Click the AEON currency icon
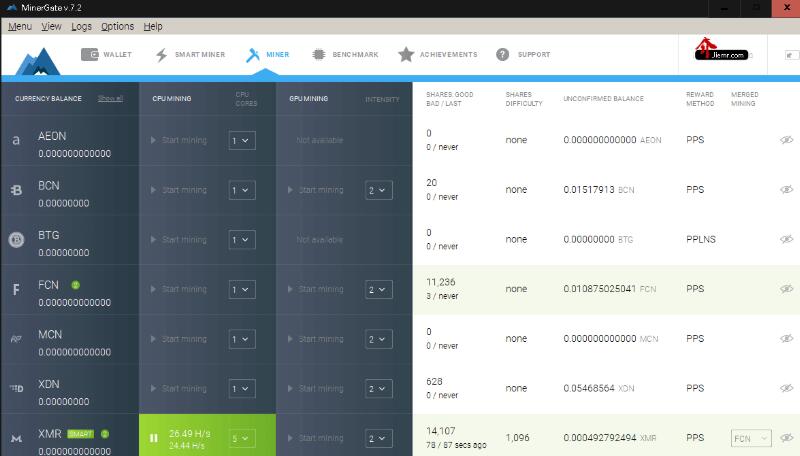 click(16, 140)
